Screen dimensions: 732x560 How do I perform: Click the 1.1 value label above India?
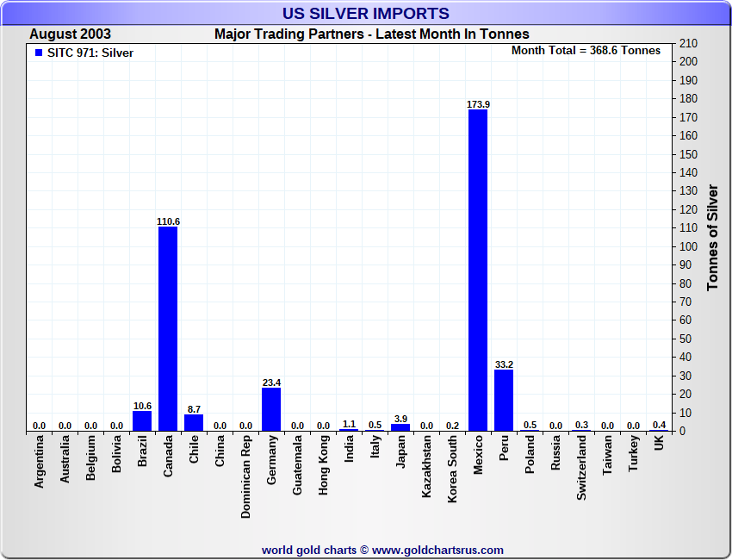pos(349,424)
